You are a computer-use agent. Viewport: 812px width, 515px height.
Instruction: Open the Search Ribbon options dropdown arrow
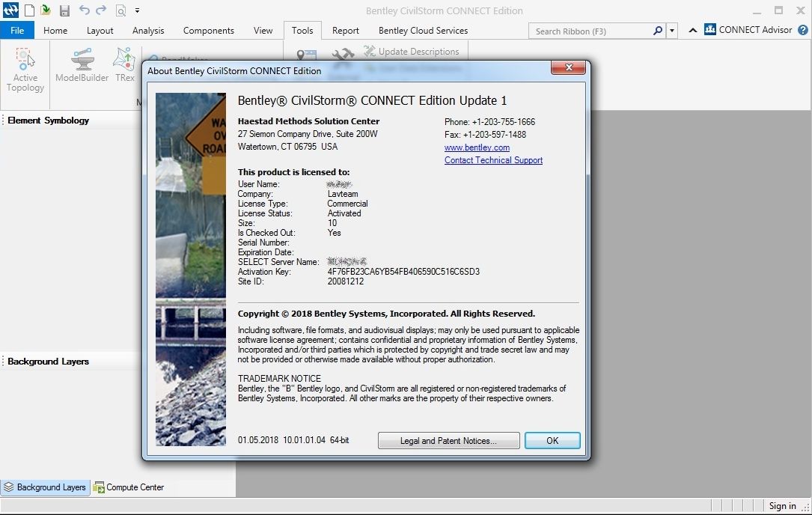[x=672, y=31]
